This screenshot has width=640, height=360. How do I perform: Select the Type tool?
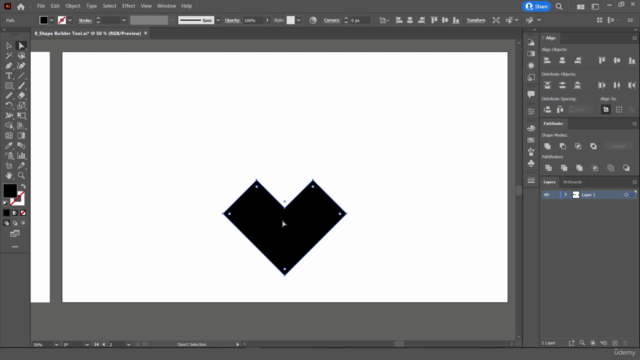[x=9, y=76]
